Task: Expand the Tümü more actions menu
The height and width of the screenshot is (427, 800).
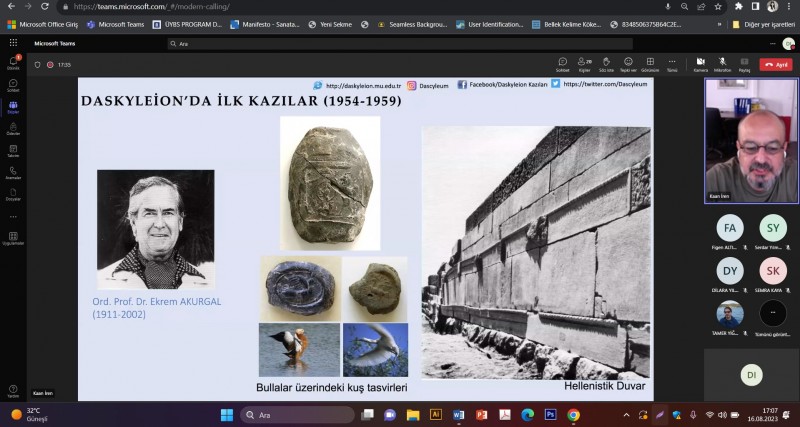Action: click(672, 64)
